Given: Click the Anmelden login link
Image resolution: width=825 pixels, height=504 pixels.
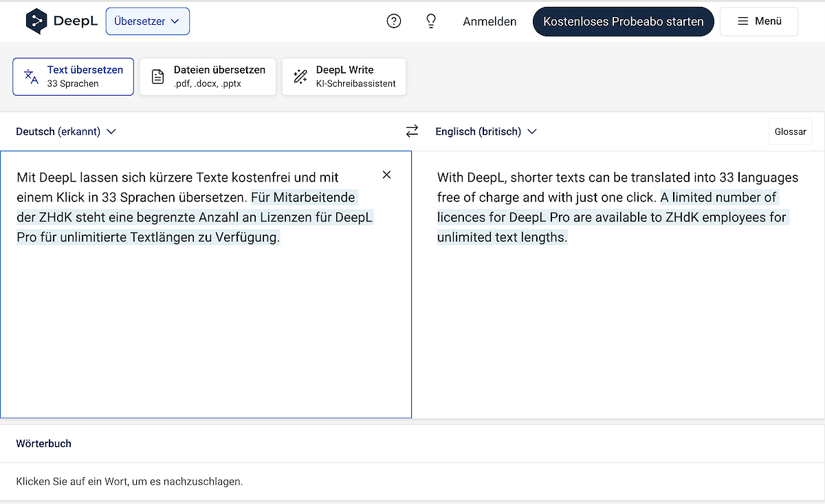Looking at the screenshot, I should tap(489, 21).
